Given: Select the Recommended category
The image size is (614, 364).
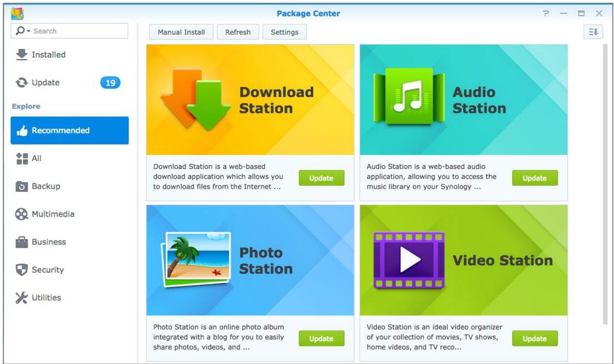Looking at the screenshot, I should (x=70, y=130).
